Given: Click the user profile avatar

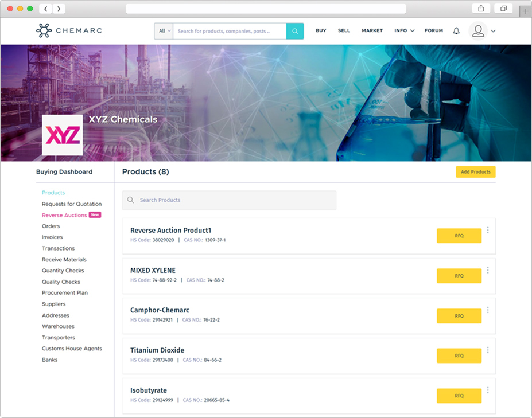Looking at the screenshot, I should pos(478,31).
